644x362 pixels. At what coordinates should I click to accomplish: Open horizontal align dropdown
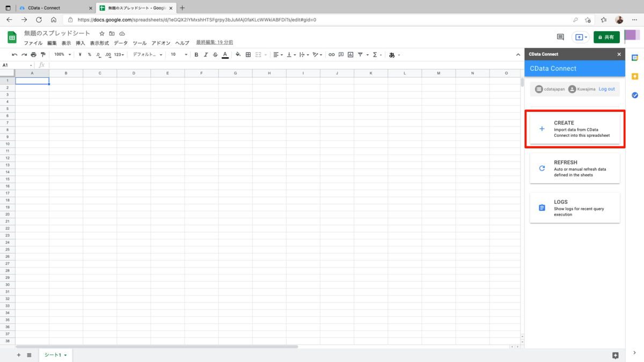(277, 55)
